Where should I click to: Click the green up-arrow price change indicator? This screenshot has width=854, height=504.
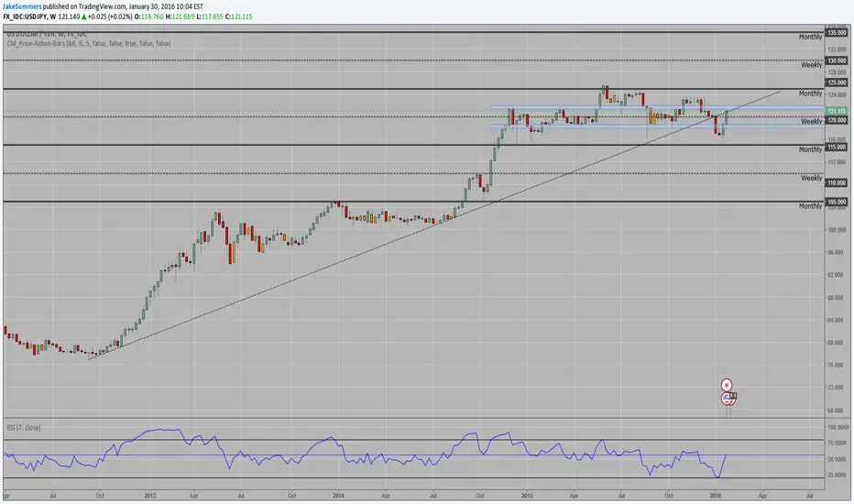84,16
